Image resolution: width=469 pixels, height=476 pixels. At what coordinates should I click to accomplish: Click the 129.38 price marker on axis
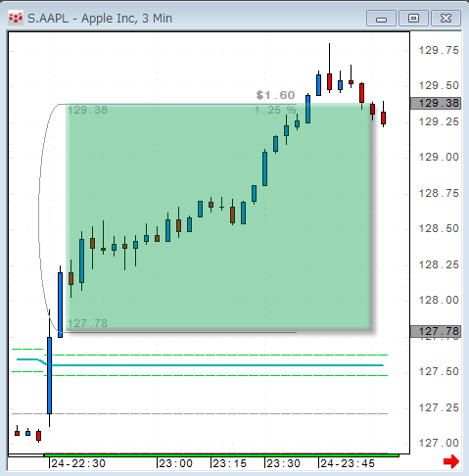click(x=436, y=103)
